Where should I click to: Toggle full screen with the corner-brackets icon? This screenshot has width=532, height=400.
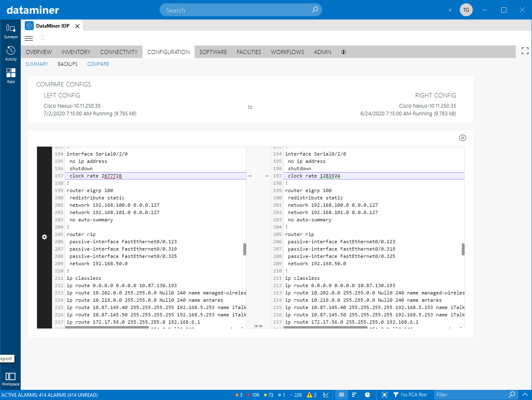(x=525, y=51)
